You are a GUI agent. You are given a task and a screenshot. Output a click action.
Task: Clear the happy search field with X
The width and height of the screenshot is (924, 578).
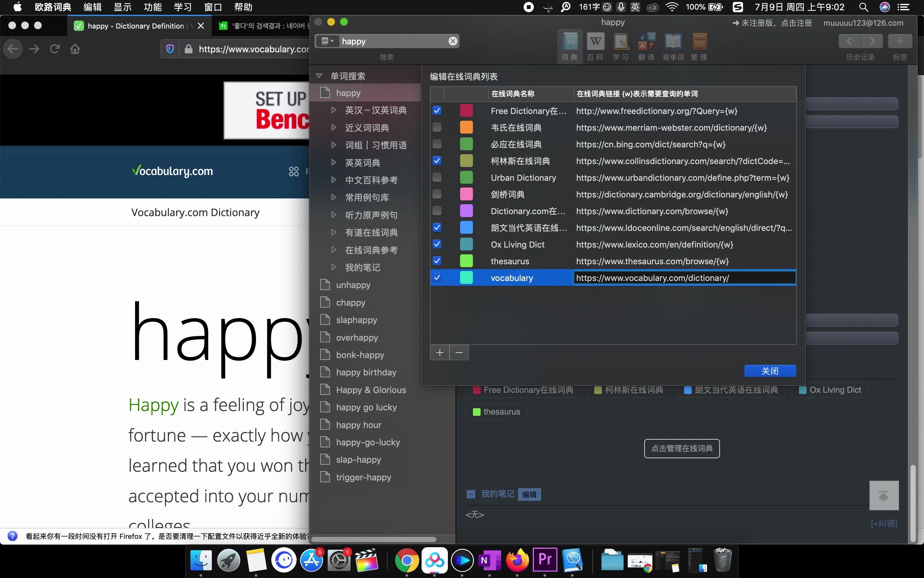[453, 41]
